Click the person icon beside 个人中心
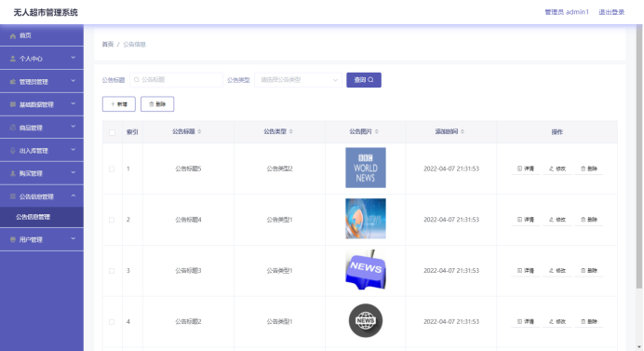This screenshot has height=351, width=644. point(13,59)
